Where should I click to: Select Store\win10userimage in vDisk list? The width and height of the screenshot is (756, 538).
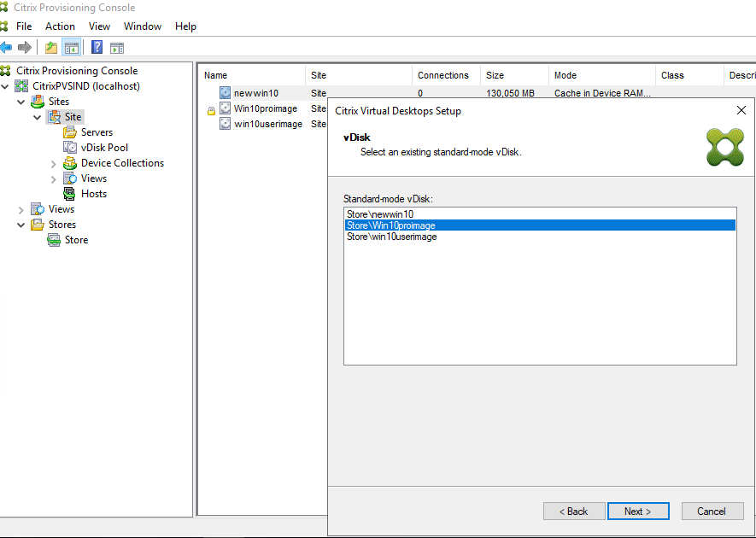point(541,237)
